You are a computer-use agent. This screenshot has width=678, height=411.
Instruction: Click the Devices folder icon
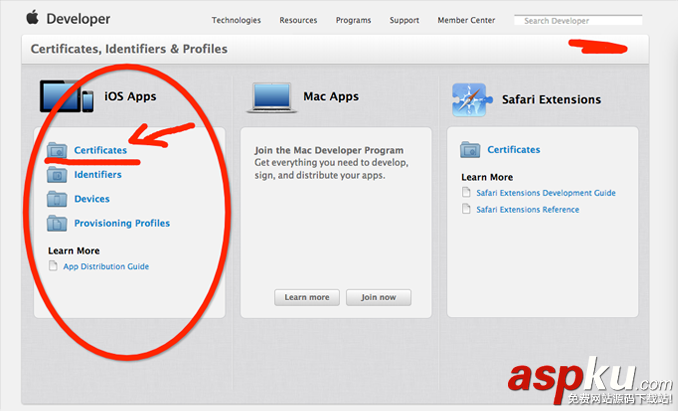coord(57,199)
